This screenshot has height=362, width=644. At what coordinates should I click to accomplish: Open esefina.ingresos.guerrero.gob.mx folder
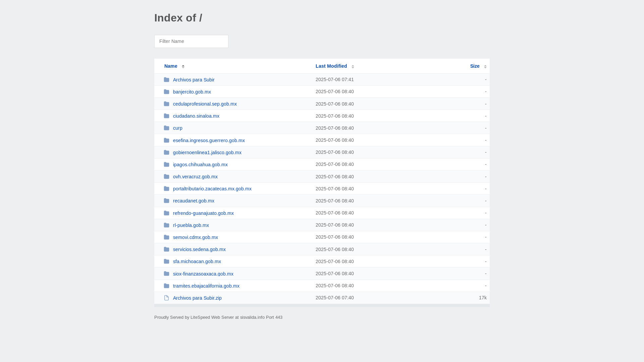209,140
